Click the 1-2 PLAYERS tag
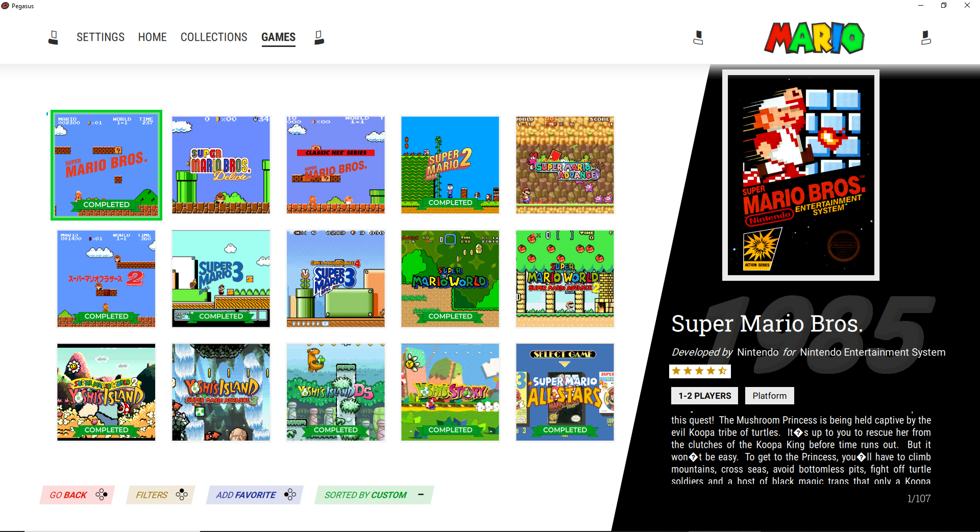Screen dimensions: 980x532 [x=704, y=396]
